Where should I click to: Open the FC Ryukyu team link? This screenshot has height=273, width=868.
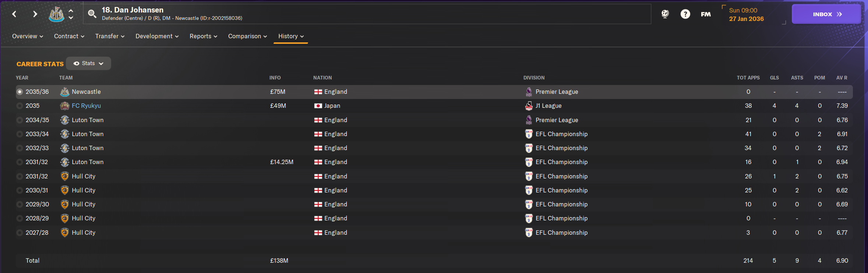click(86, 106)
